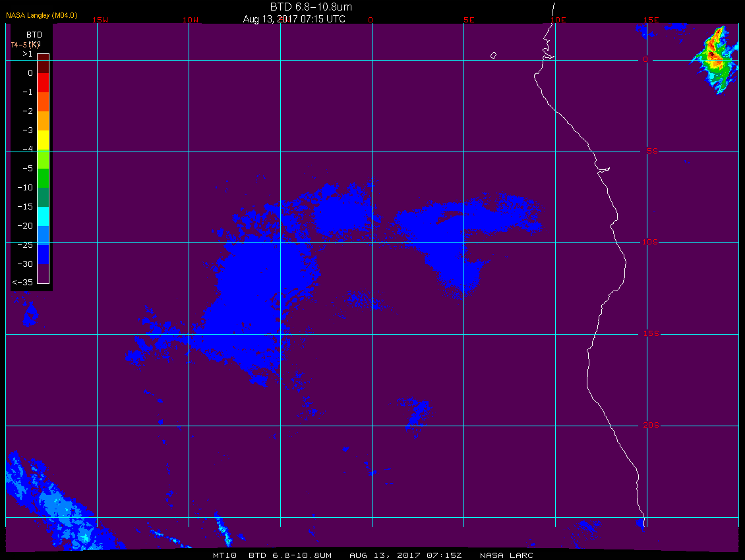The image size is (745, 560).
Task: Click the lime green swatch between -4 and -5
Action: click(x=44, y=159)
